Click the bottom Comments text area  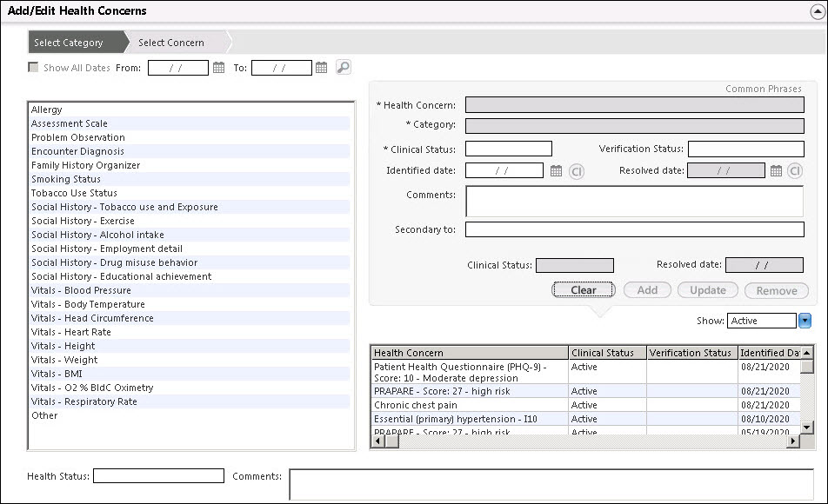point(551,484)
